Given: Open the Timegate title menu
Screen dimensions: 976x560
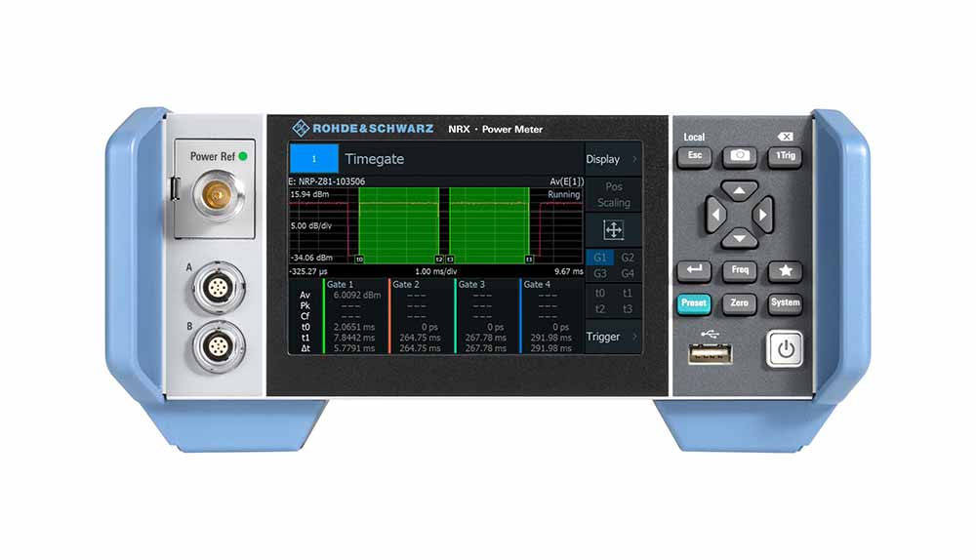Looking at the screenshot, I should (459, 159).
